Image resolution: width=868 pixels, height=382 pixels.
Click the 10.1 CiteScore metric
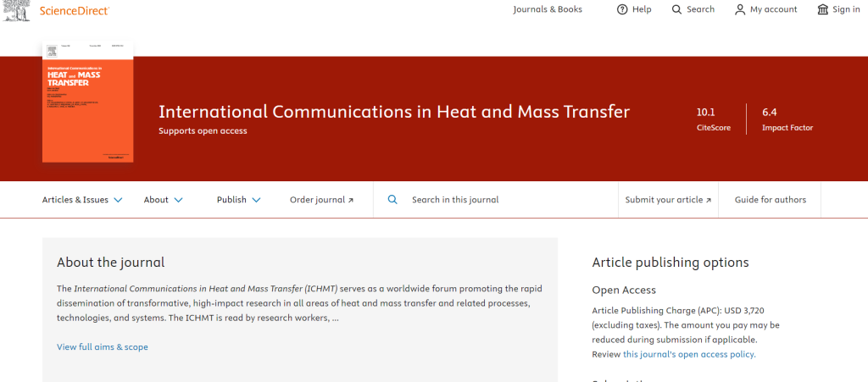pyautogui.click(x=706, y=119)
